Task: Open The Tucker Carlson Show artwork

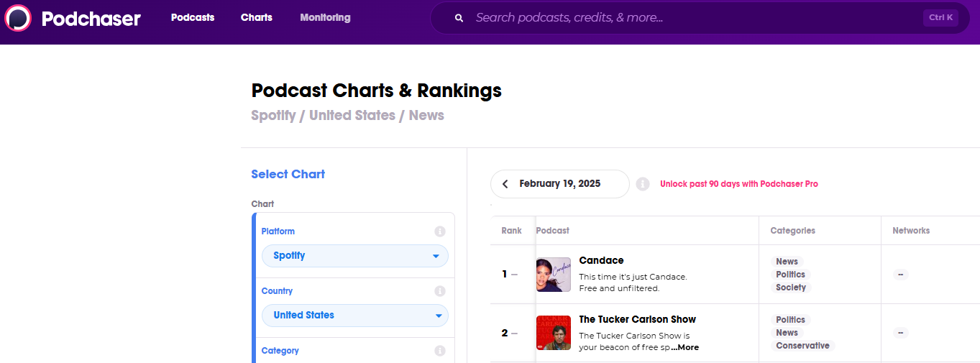Action: tap(554, 333)
